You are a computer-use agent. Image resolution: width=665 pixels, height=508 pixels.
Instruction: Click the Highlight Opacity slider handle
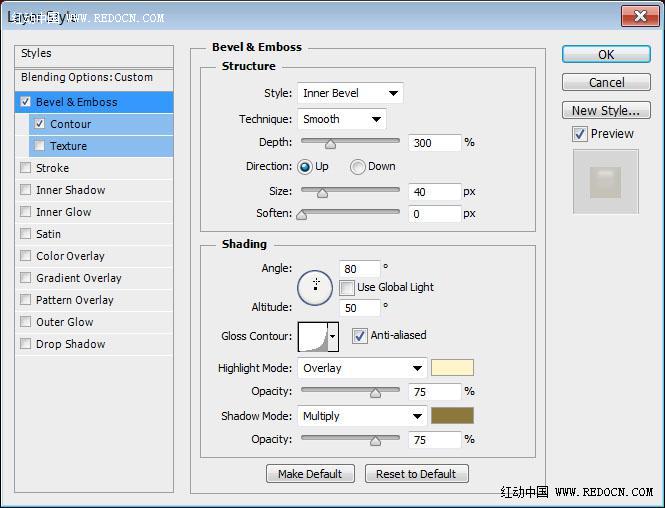[375, 393]
